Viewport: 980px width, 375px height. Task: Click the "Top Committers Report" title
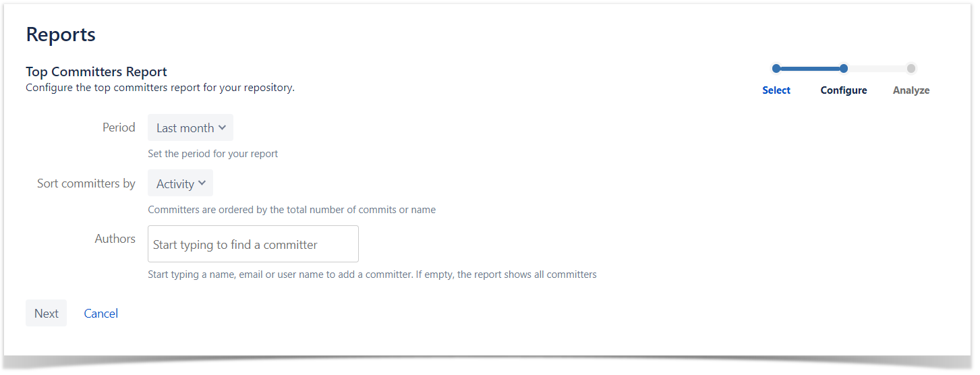pyautogui.click(x=96, y=71)
